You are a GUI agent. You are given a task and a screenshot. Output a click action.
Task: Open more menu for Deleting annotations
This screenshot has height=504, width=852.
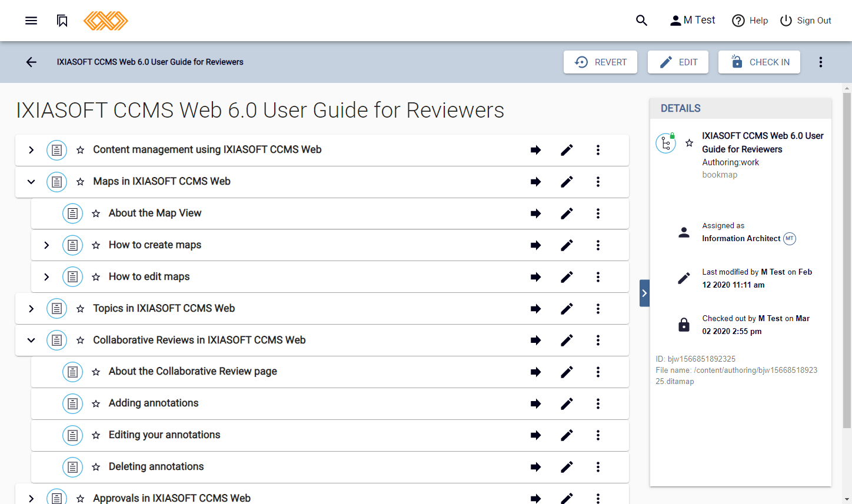(598, 467)
